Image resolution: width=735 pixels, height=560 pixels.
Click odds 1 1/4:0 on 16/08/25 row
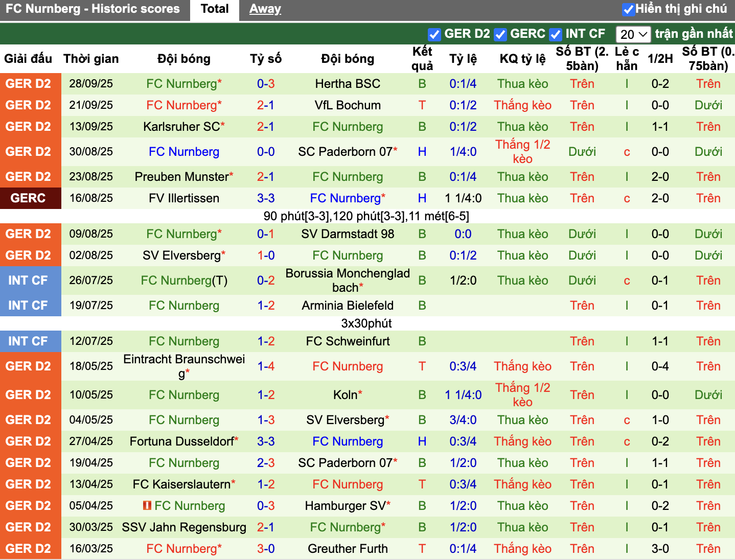pos(463,198)
